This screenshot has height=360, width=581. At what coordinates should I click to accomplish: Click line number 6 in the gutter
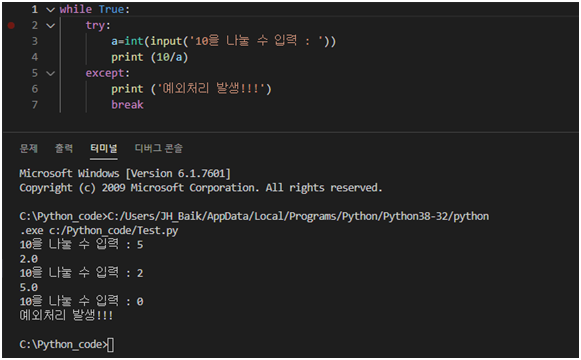pos(35,89)
